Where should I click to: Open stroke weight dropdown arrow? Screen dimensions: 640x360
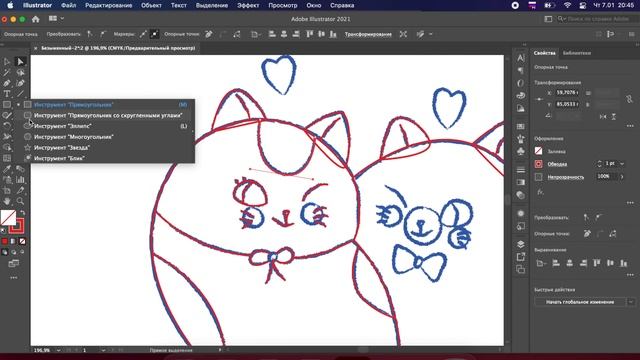coord(622,164)
